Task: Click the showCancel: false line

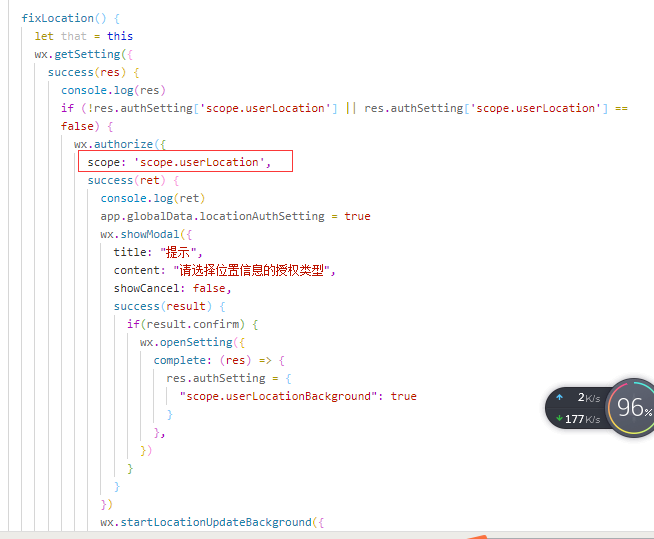Action: [x=172, y=288]
